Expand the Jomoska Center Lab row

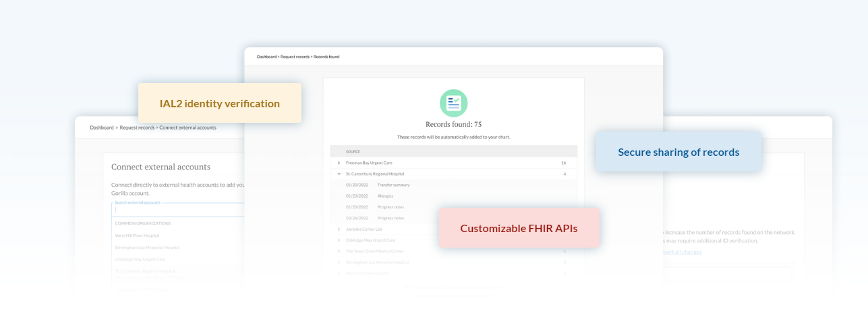[339, 229]
